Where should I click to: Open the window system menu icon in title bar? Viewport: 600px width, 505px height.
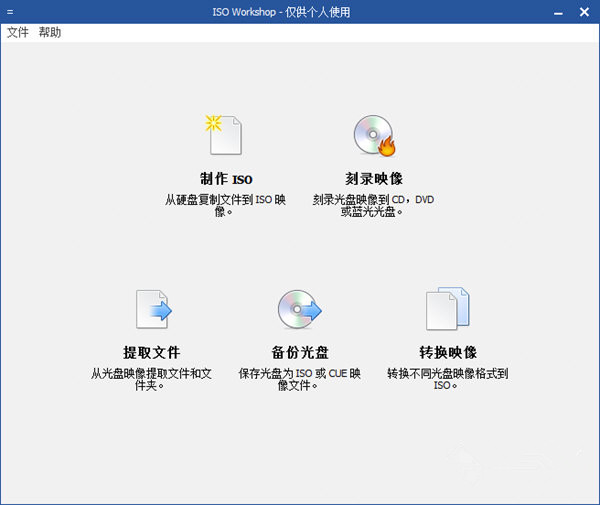pos(10,12)
